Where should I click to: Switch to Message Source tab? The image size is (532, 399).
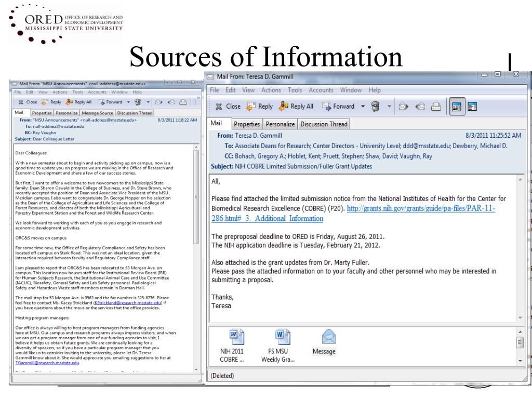coord(97,113)
